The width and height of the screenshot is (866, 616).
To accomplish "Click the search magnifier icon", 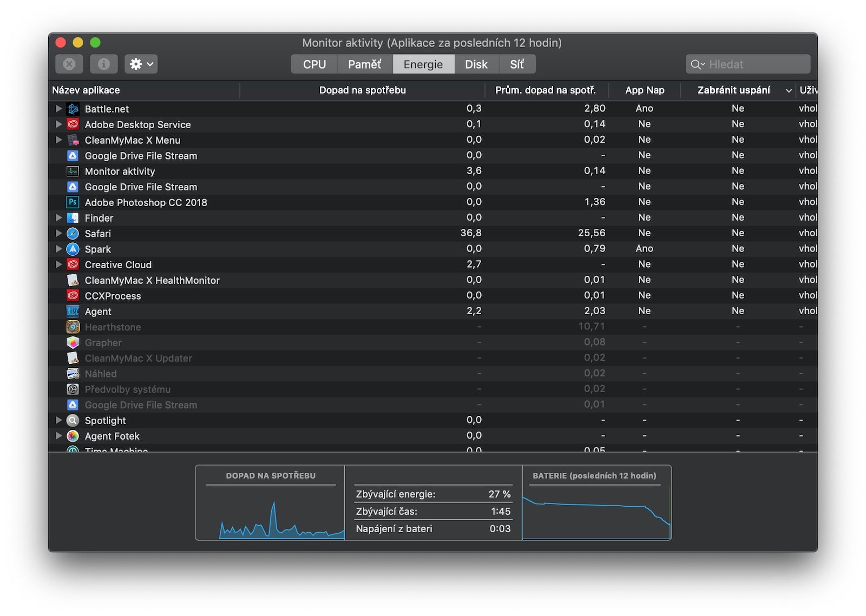I will (696, 64).
